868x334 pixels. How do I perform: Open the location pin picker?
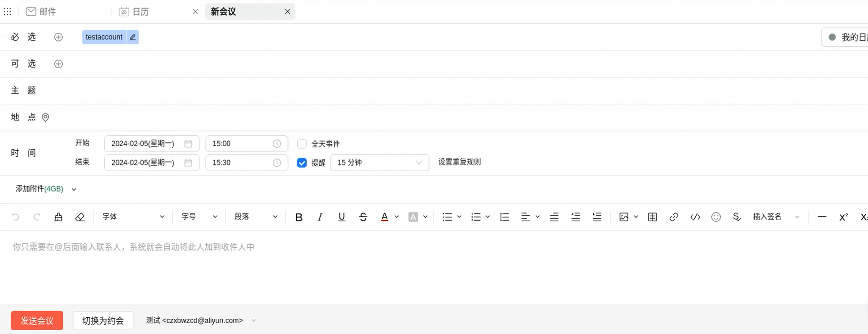coord(46,118)
